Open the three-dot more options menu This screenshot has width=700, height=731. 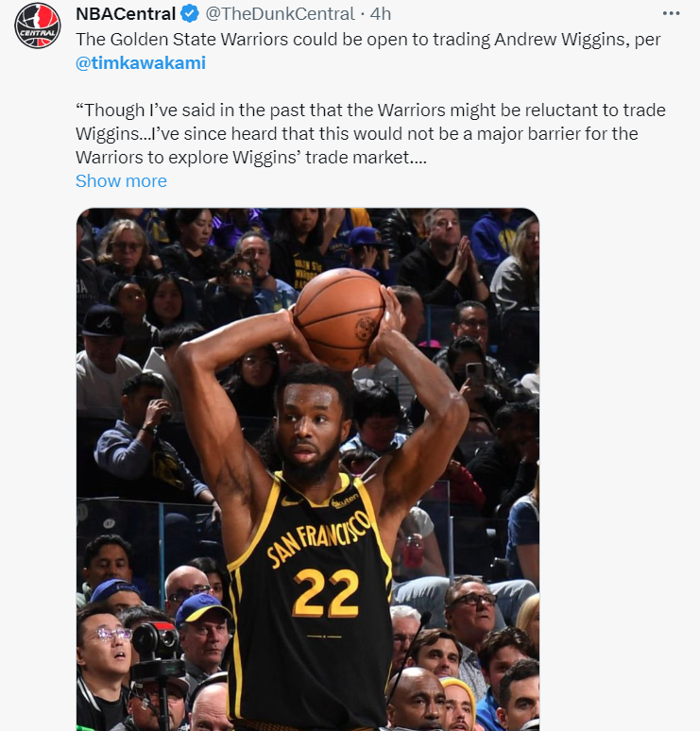[671, 13]
